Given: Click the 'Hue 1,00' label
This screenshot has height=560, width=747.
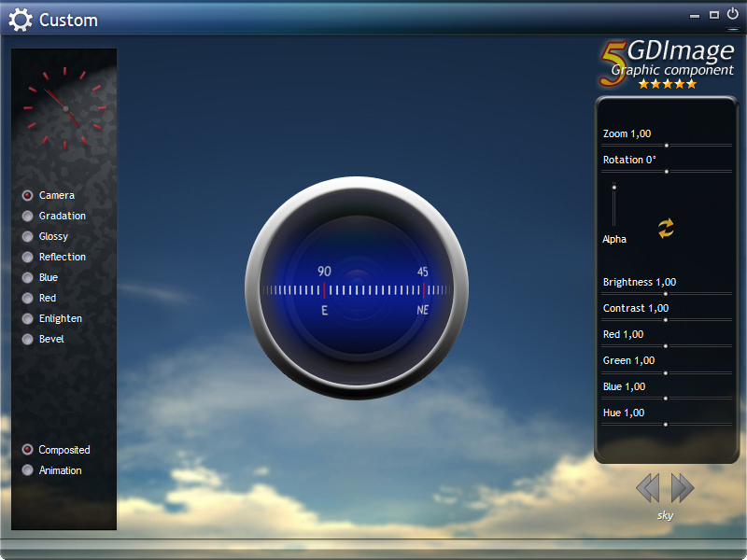Looking at the screenshot, I should point(624,413).
